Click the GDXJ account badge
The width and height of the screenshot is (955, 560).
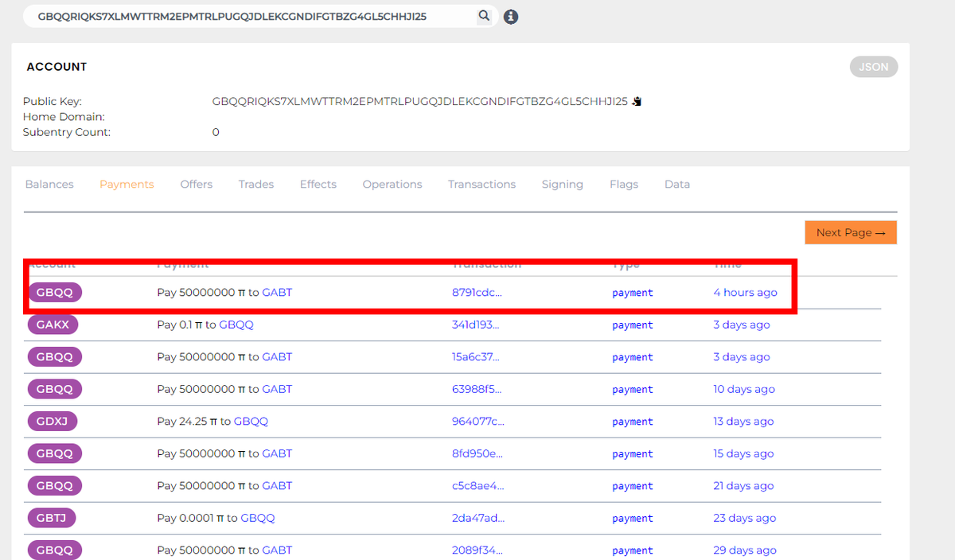(53, 422)
